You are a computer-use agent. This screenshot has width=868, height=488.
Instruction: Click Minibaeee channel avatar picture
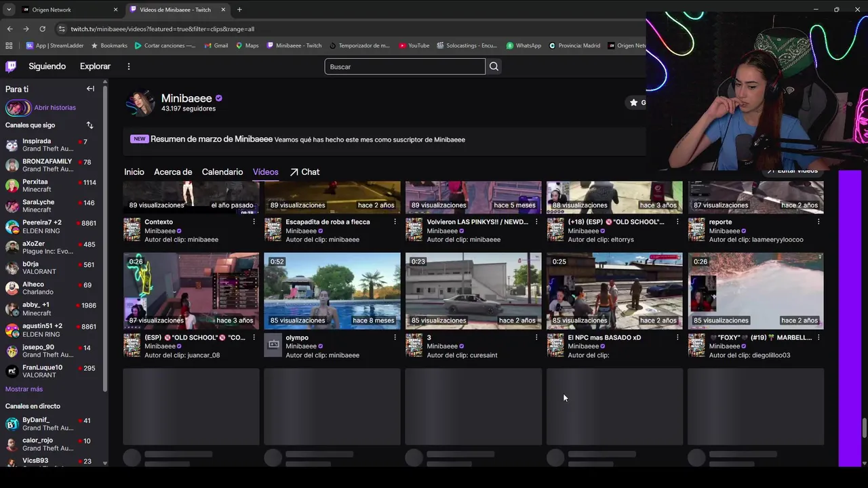click(139, 103)
